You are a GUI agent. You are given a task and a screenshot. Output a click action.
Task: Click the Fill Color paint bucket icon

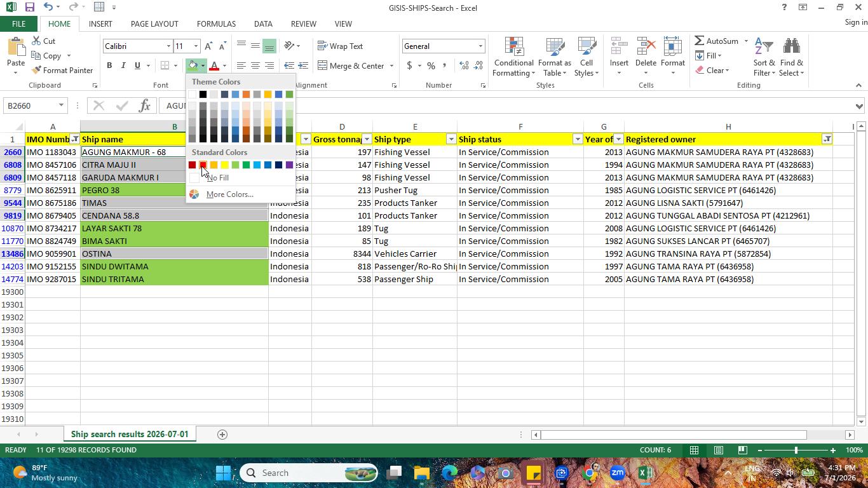click(193, 65)
